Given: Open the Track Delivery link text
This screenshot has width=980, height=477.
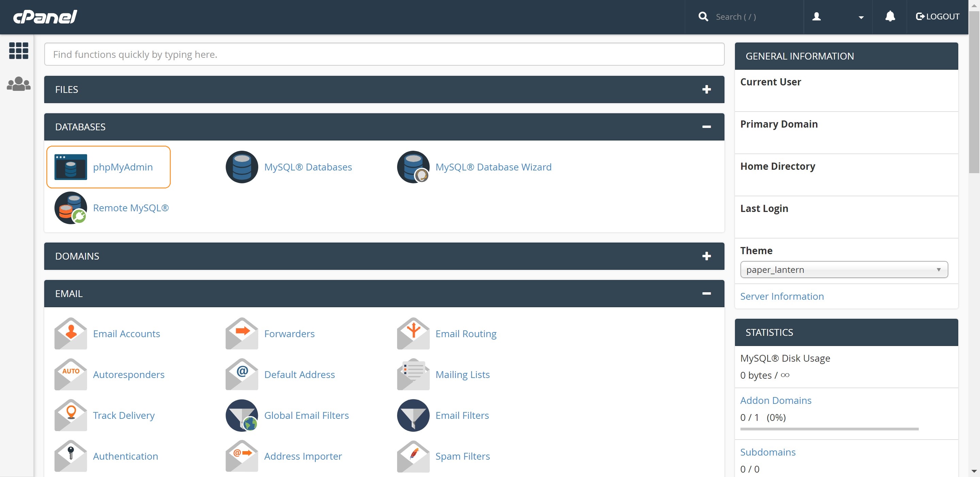Looking at the screenshot, I should coord(124,415).
